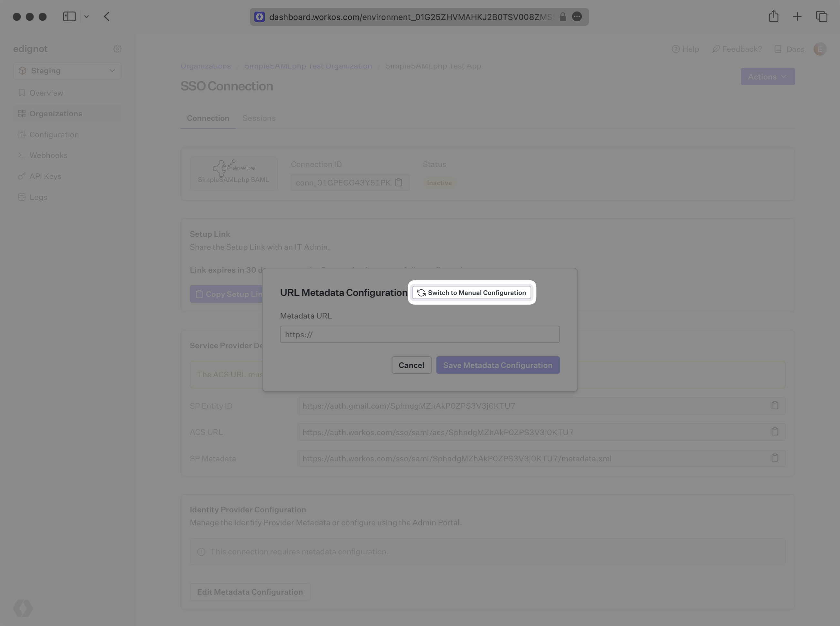The image size is (840, 626).
Task: Switch to the Sessions tab
Action: pos(259,118)
